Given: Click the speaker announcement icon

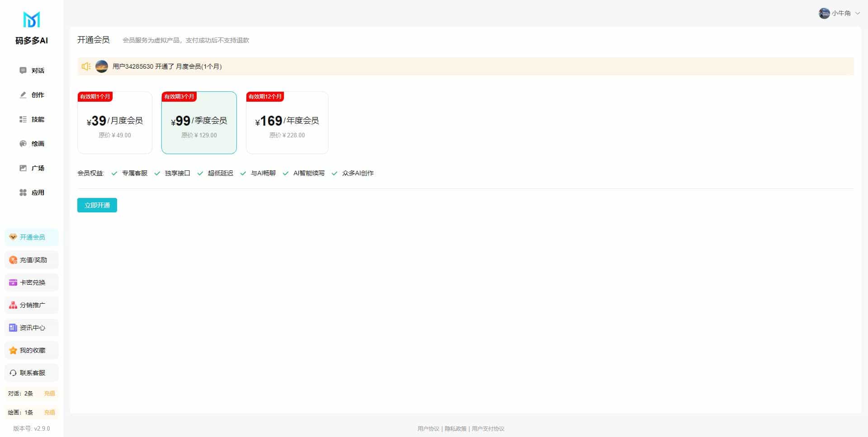Looking at the screenshot, I should [x=86, y=66].
